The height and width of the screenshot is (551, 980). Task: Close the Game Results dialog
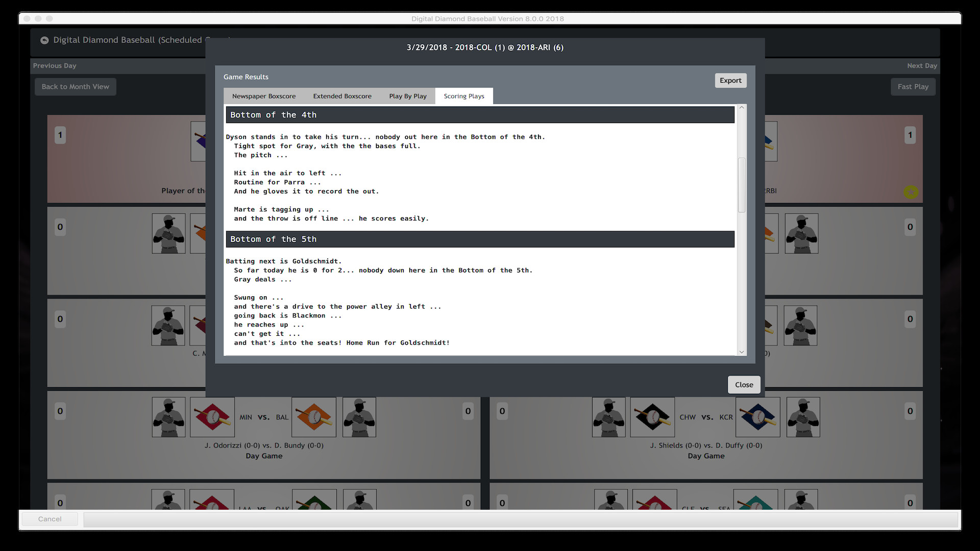744,384
